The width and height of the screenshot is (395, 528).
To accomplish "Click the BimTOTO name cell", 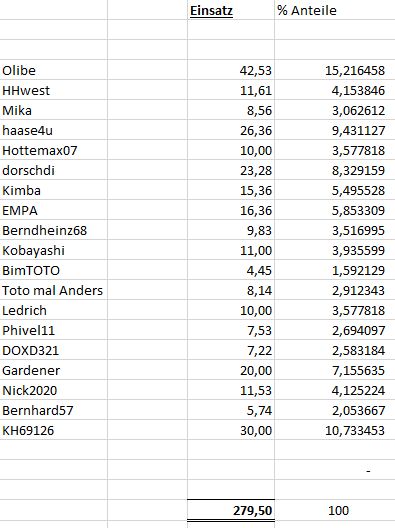I will 54,270.
